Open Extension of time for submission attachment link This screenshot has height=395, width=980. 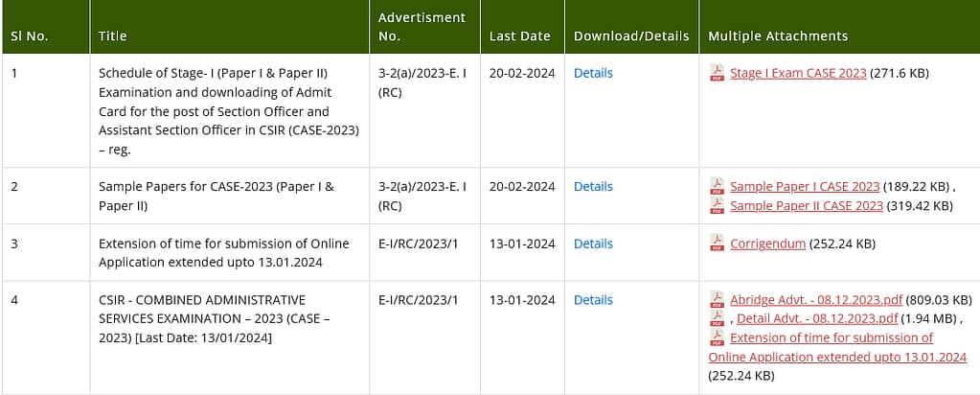837,347
